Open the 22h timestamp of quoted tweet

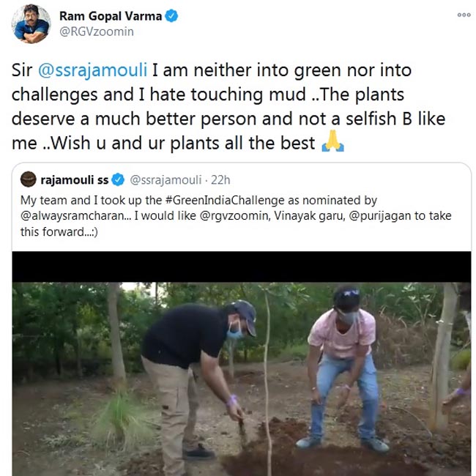tap(217, 179)
